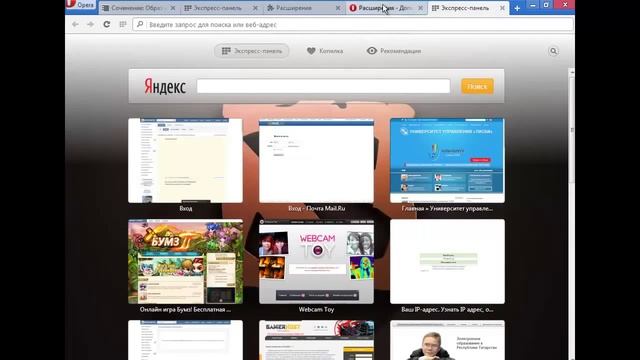The image size is (640, 360).
Task: Go forward with the forward arrow
Action: [x=90, y=24]
